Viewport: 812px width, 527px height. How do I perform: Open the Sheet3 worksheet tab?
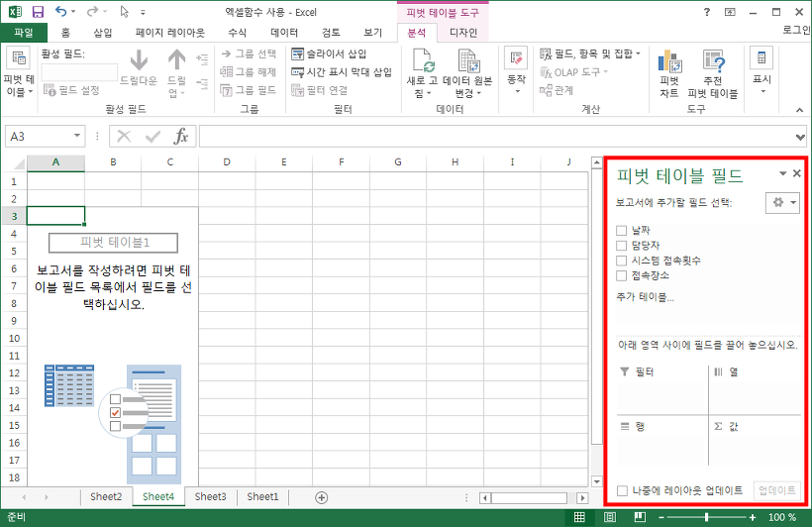pos(210,497)
